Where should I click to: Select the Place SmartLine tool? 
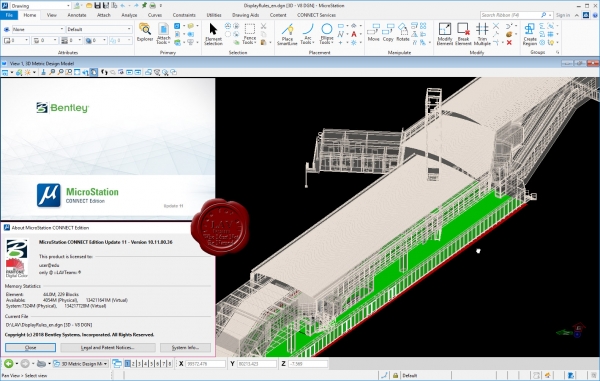click(287, 34)
